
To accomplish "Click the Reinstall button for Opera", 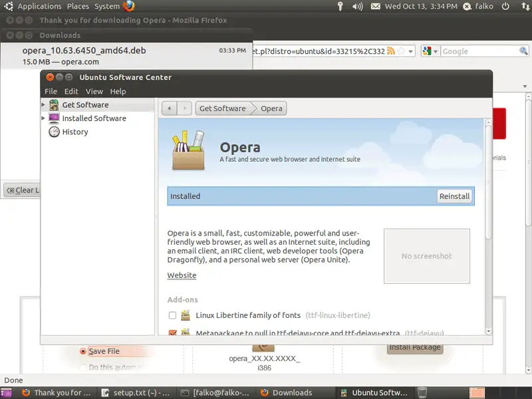I will coord(454,196).
